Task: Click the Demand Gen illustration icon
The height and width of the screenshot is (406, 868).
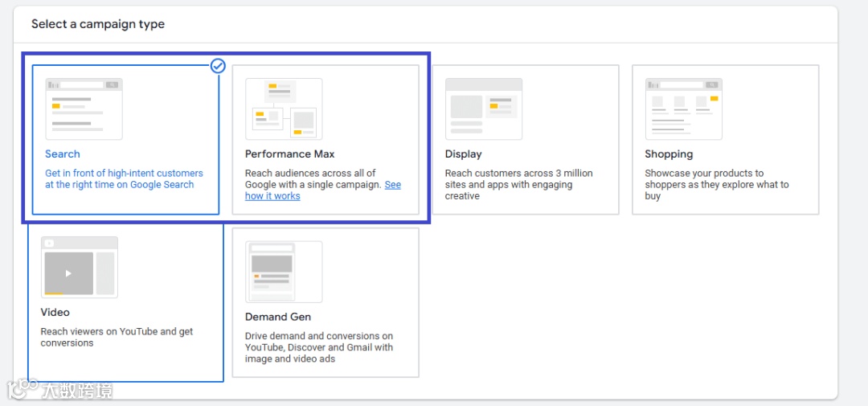Action: pos(284,272)
